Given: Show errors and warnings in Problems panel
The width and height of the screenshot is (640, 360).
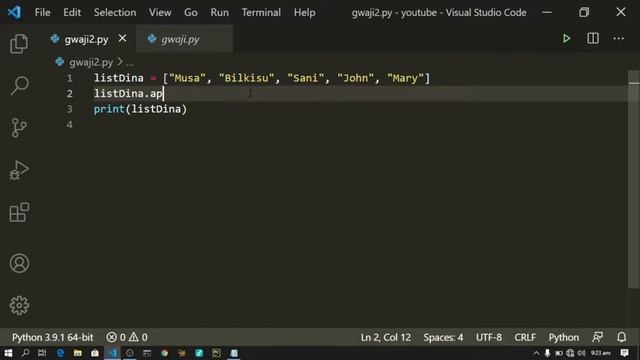Looking at the screenshot, I should pos(127,337).
